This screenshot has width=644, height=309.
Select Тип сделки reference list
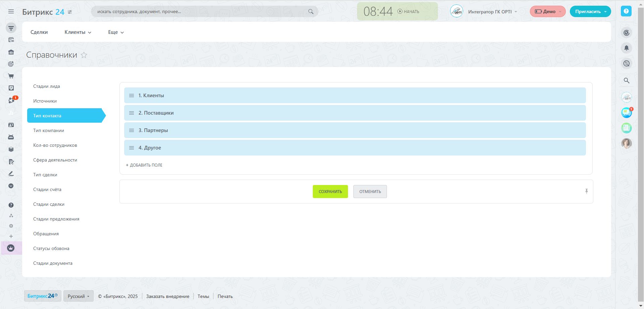pos(45,175)
